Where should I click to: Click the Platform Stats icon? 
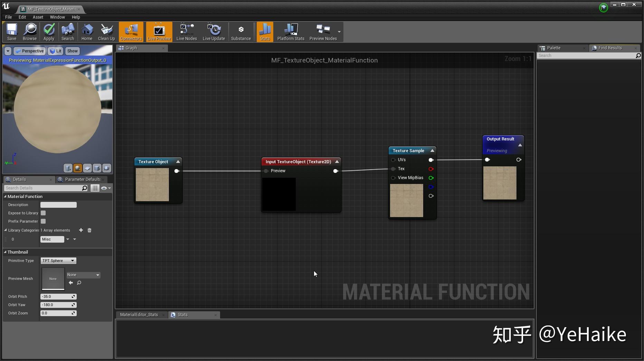click(290, 32)
